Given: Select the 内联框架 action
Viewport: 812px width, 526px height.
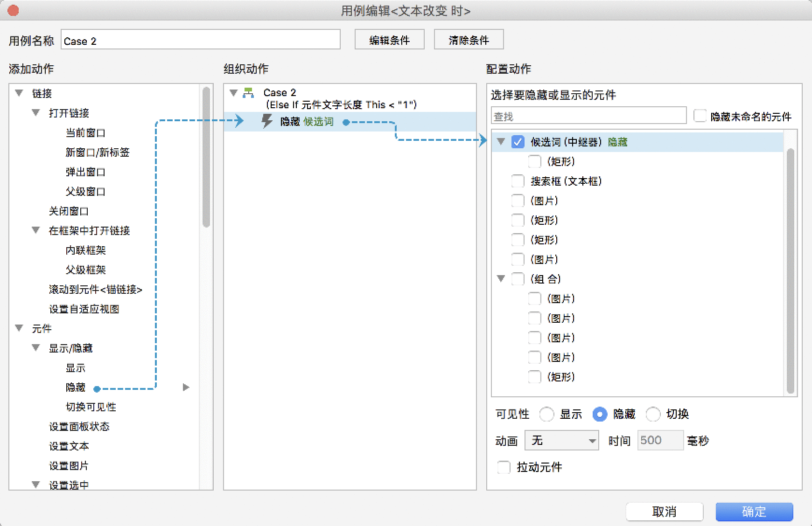Looking at the screenshot, I should tap(85, 250).
